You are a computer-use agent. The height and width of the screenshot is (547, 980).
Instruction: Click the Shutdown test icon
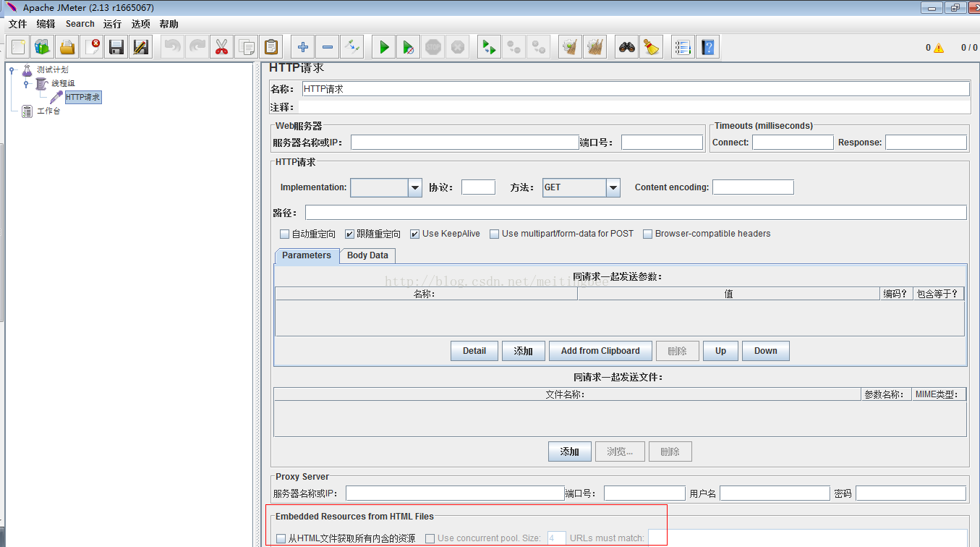(x=458, y=48)
